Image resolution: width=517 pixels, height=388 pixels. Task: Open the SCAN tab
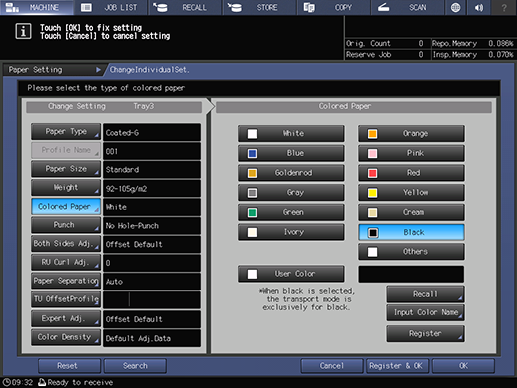pyautogui.click(x=408, y=7)
